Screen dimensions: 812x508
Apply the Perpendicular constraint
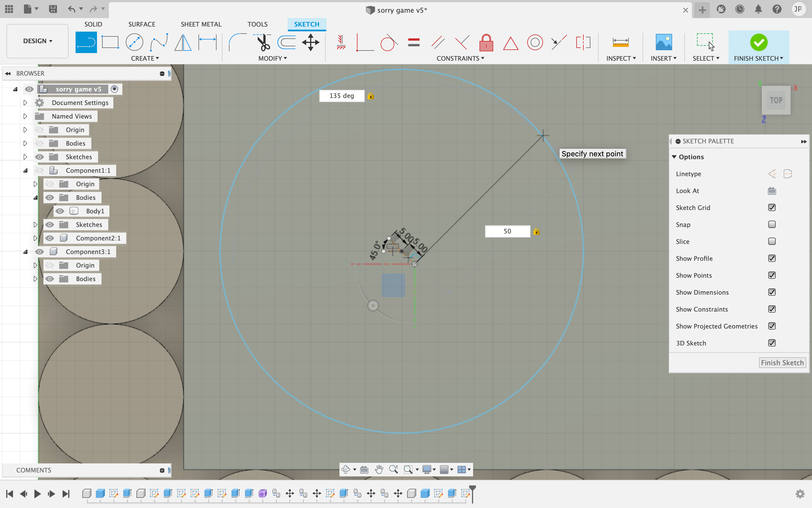pyautogui.click(x=462, y=42)
